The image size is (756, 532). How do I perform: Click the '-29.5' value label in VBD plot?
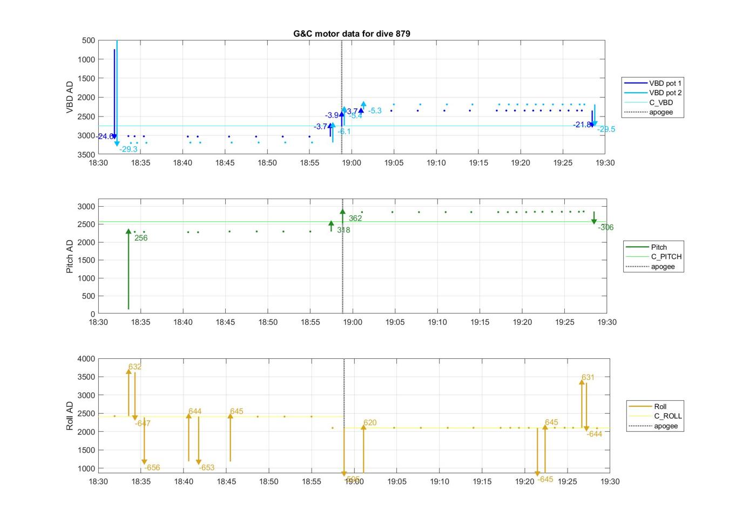[606, 129]
